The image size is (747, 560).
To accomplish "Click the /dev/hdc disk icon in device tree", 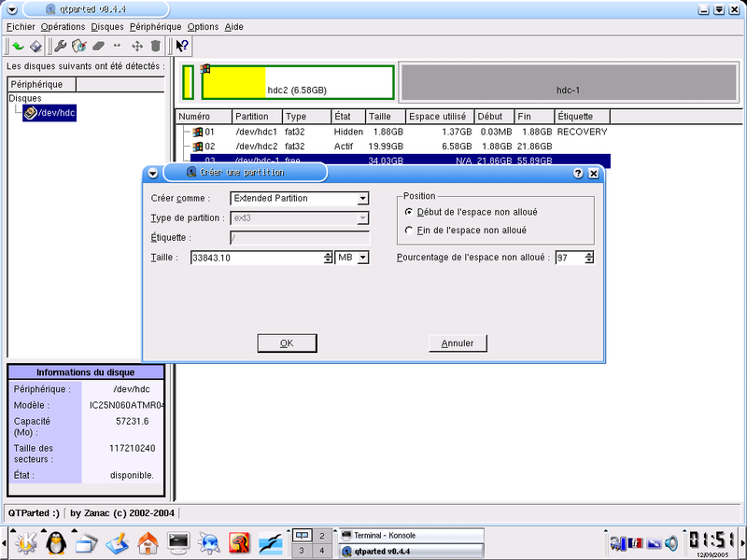I will pyautogui.click(x=31, y=113).
